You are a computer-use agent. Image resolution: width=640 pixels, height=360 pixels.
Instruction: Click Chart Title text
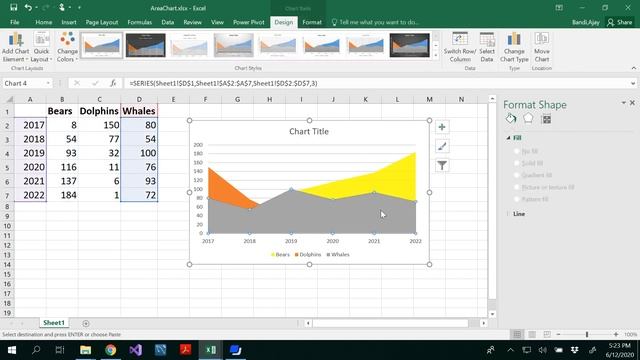pos(309,131)
